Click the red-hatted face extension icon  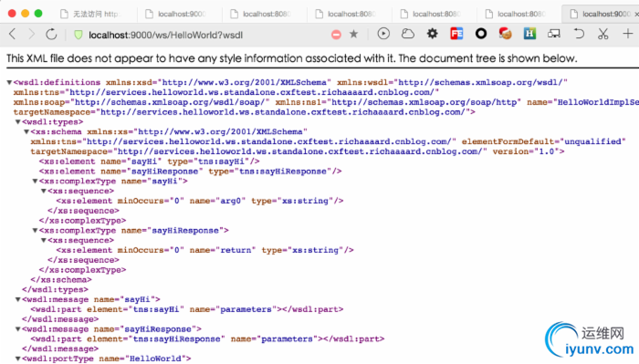[506, 34]
